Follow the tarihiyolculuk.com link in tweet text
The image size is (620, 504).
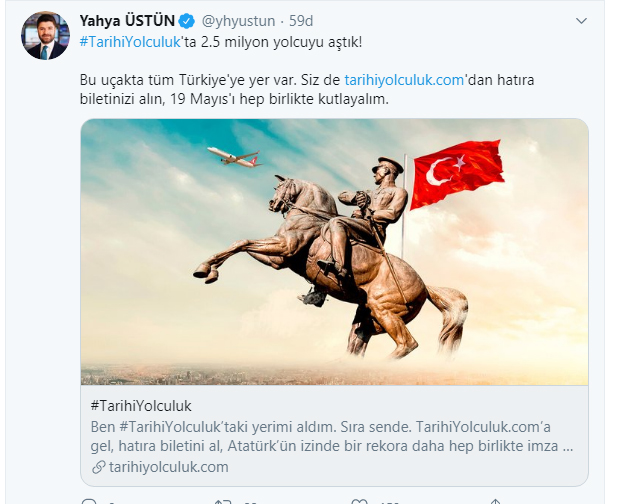coord(404,80)
